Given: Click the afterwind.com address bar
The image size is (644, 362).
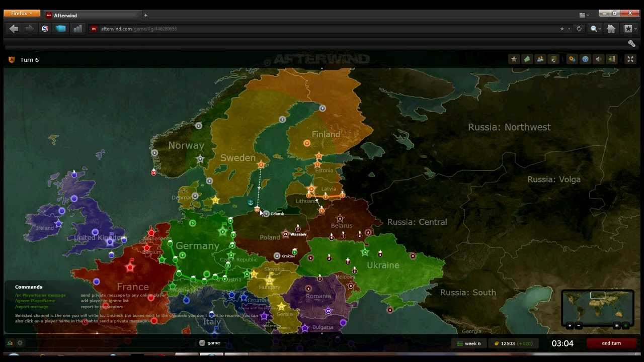Looking at the screenshot, I should (322, 29).
